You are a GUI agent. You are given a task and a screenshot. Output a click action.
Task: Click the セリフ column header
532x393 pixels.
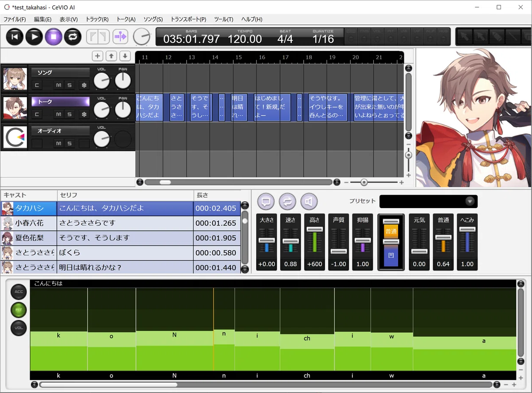tap(125, 195)
